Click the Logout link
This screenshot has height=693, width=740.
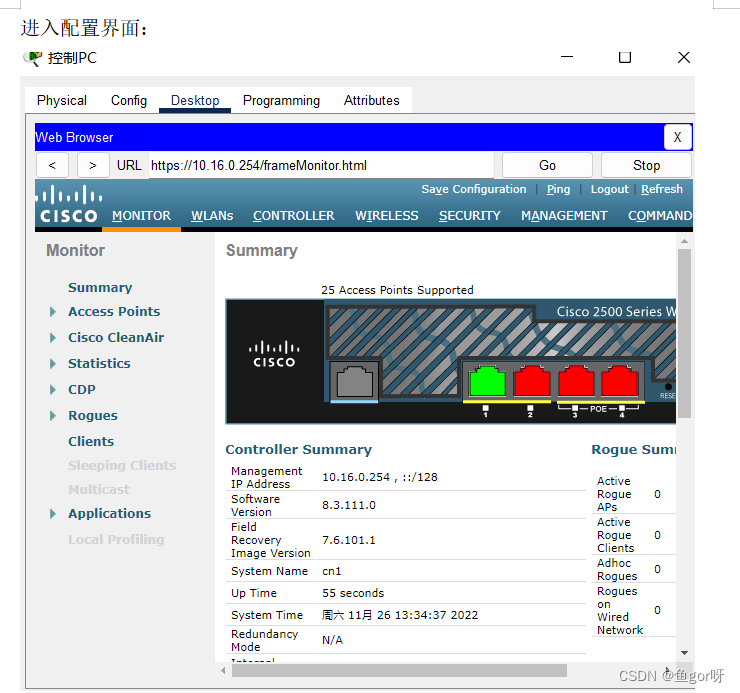(x=609, y=189)
